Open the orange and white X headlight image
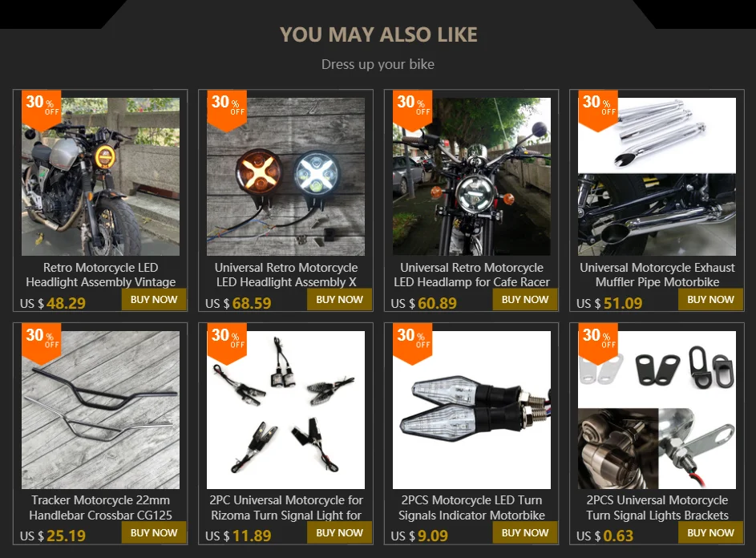Viewport: 756px width, 558px height. (x=286, y=176)
